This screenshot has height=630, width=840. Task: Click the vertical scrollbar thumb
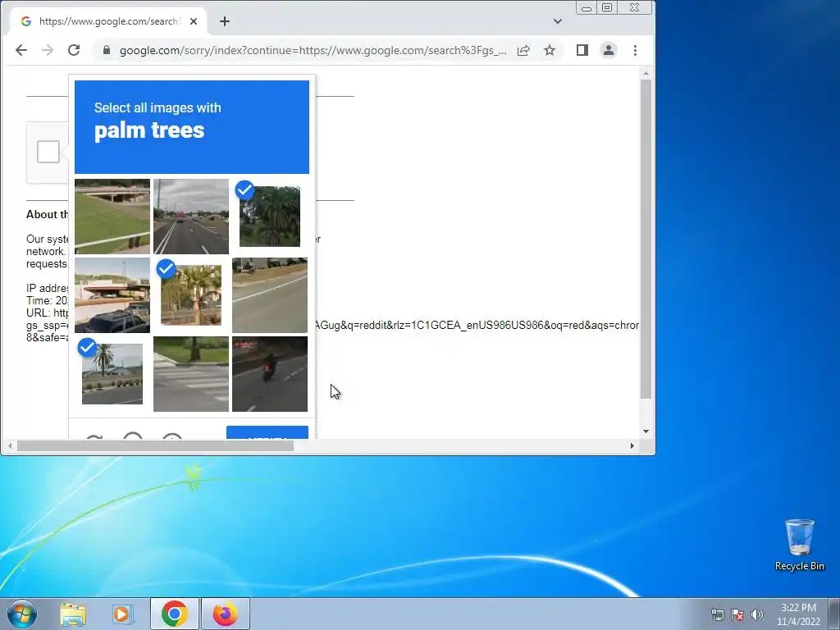click(646, 239)
